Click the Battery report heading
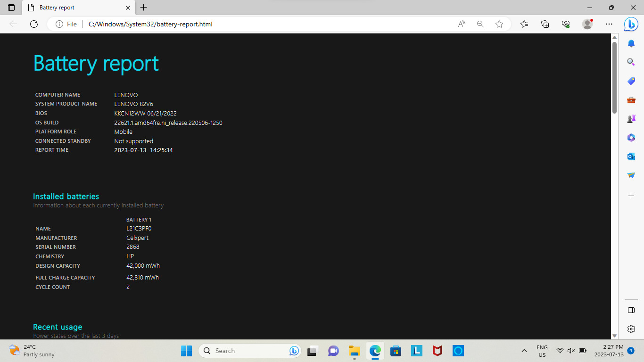This screenshot has height=362, width=644. click(96, 63)
